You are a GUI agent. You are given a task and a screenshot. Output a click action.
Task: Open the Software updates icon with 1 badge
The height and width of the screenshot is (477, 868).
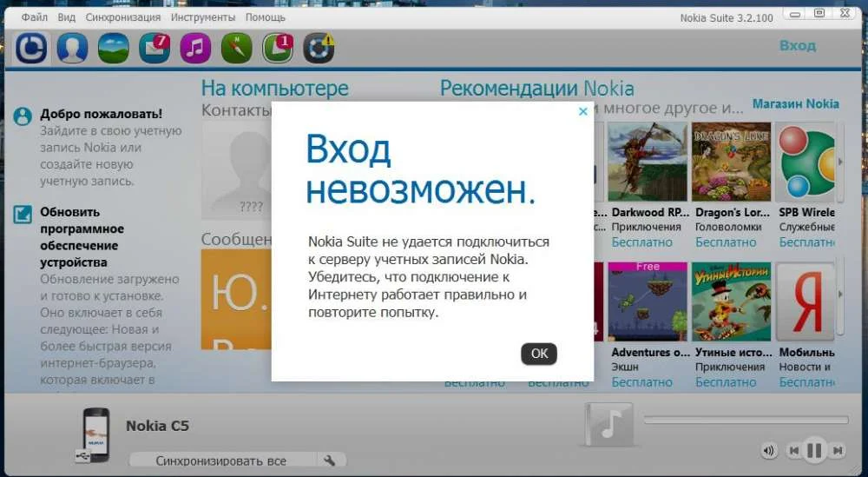[x=278, y=48]
